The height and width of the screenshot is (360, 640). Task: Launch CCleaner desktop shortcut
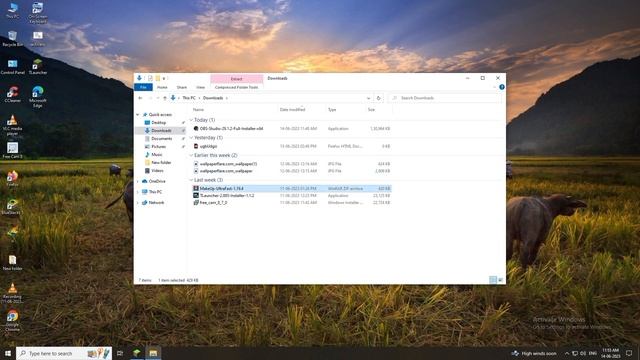(x=12, y=94)
